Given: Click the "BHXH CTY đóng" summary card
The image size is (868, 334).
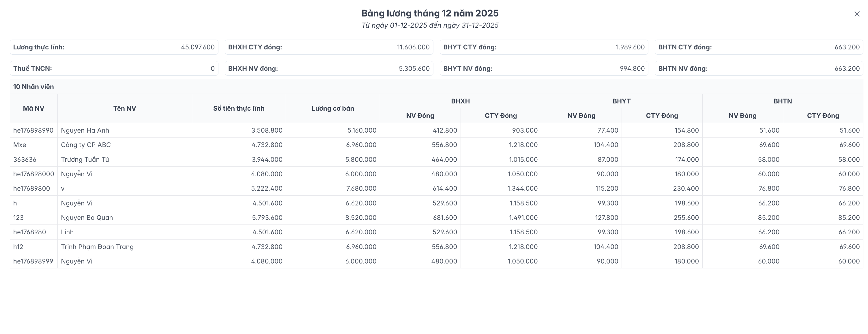Looking at the screenshot, I should [329, 47].
